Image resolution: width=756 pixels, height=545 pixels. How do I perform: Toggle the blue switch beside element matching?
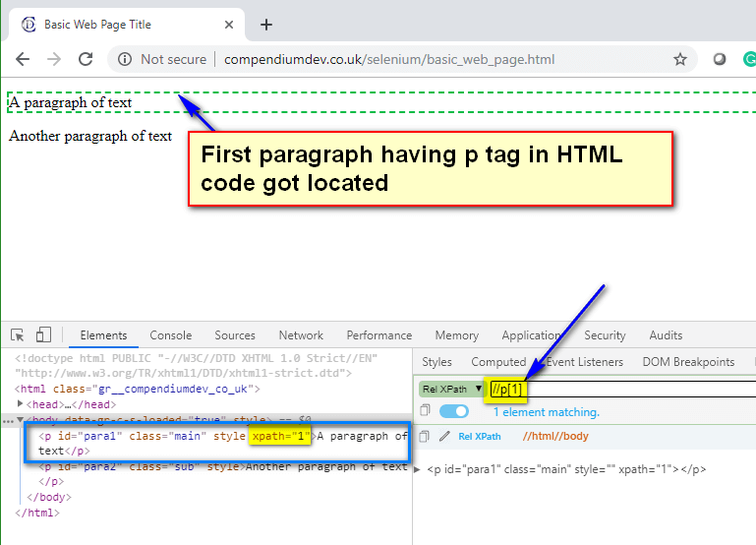tap(453, 411)
